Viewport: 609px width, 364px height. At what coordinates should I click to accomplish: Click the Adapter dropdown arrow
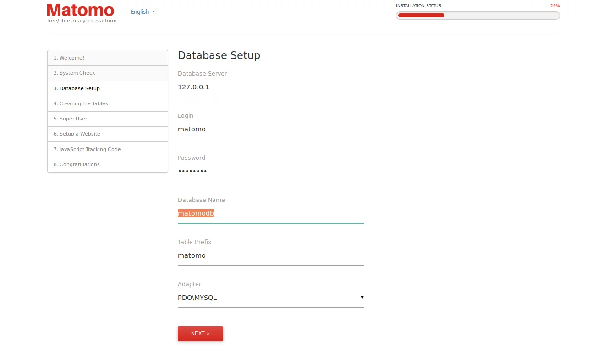(362, 297)
